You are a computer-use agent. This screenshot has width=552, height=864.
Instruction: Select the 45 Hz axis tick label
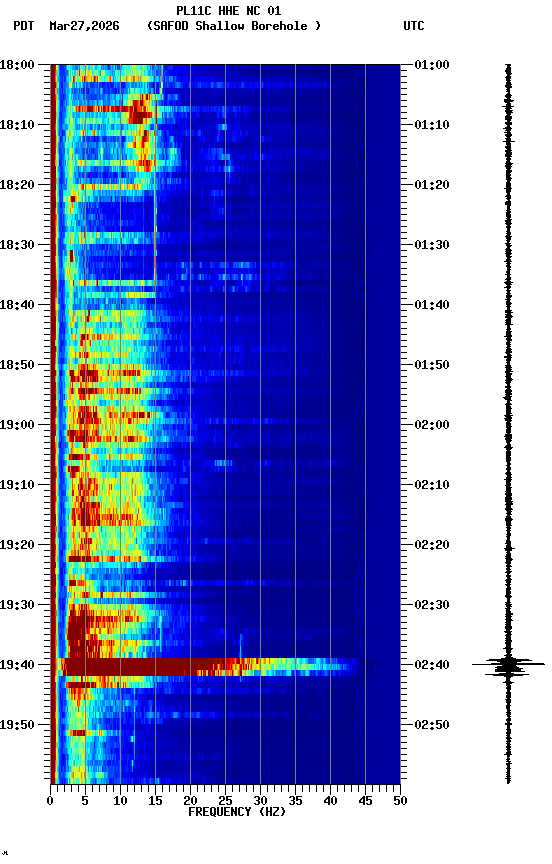(x=365, y=801)
